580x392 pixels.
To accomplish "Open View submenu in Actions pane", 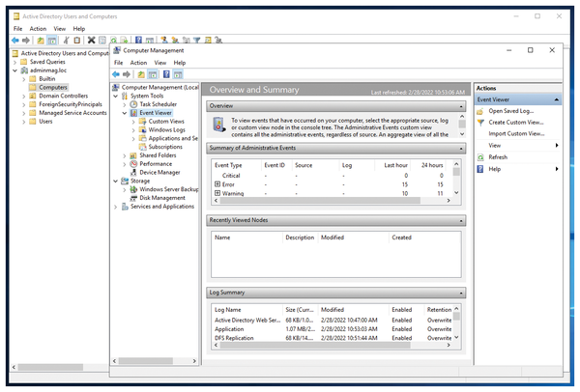I will point(517,146).
